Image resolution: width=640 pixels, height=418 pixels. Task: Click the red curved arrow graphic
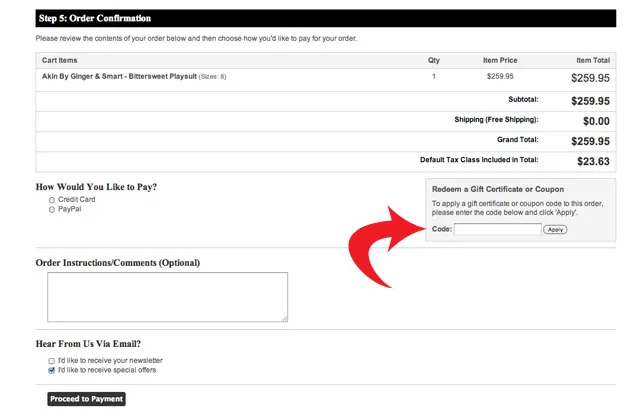385,250
